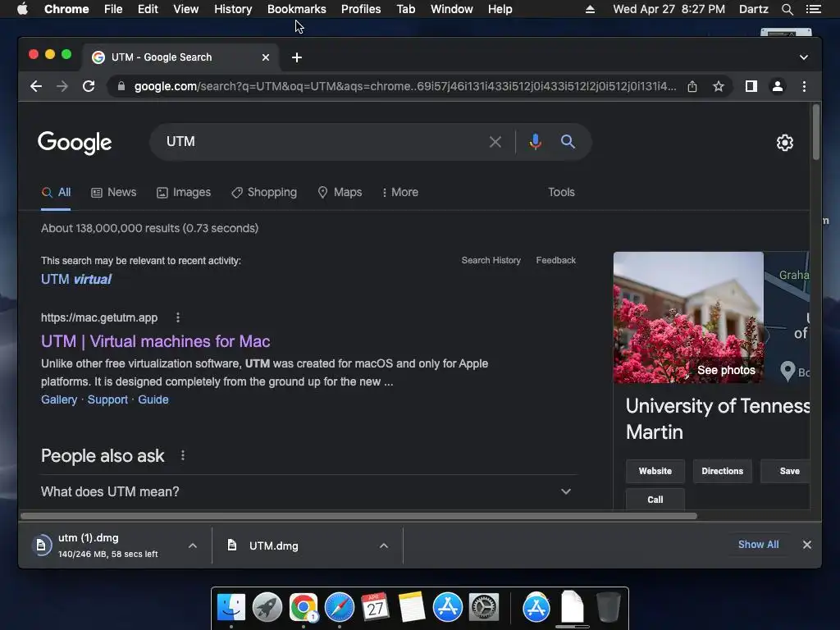Open the UTM virtual suggestion link
The image size is (840, 630).
pyautogui.click(x=76, y=279)
